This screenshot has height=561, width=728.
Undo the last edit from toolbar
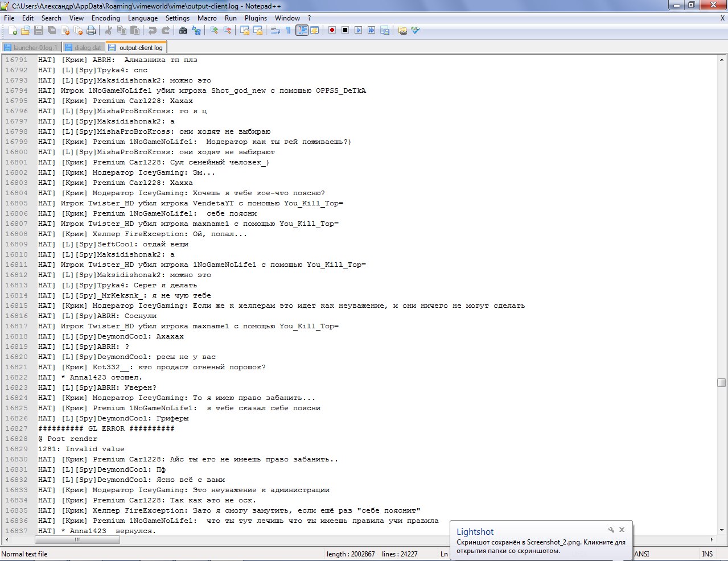153,31
